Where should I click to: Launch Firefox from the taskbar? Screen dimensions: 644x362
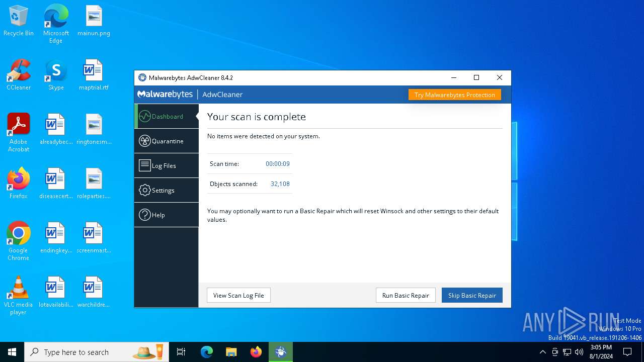coord(256,352)
